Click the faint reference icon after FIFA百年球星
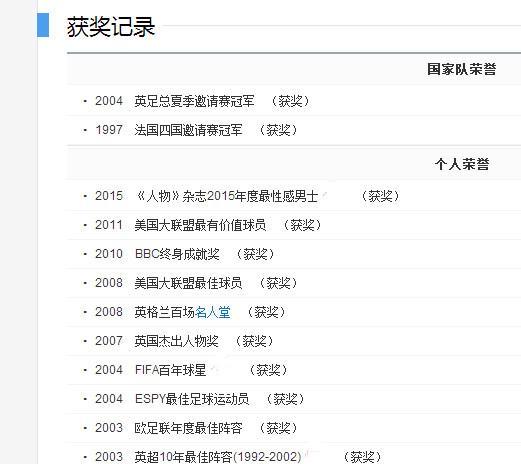The height and width of the screenshot is (464, 521). point(215,369)
